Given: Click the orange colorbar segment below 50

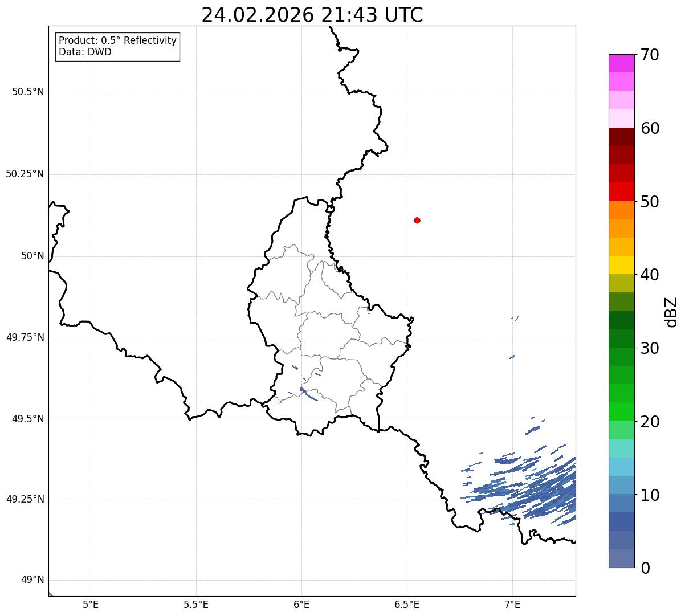Looking at the screenshot, I should (x=621, y=210).
